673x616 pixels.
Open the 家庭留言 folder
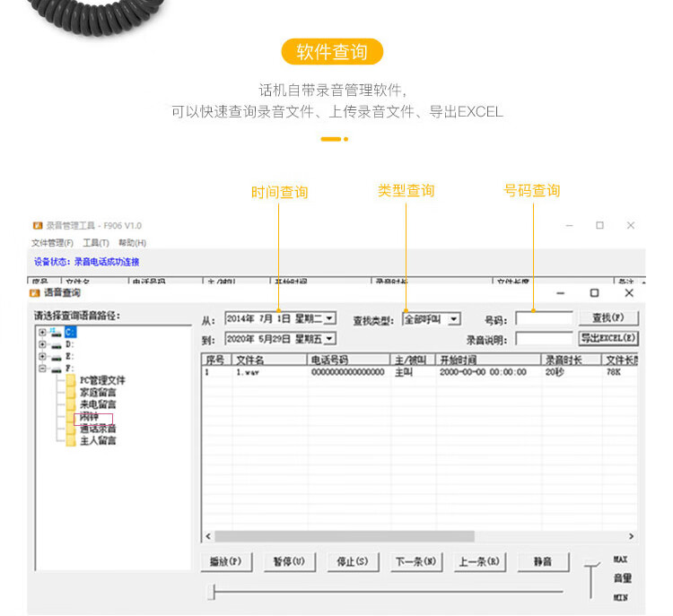coord(97,392)
